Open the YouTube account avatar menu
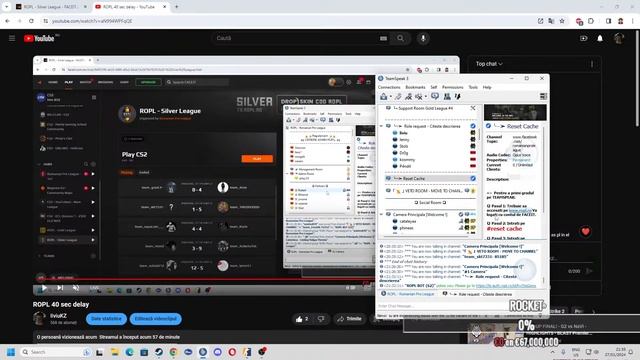The width and height of the screenshot is (640, 360). [x=619, y=38]
